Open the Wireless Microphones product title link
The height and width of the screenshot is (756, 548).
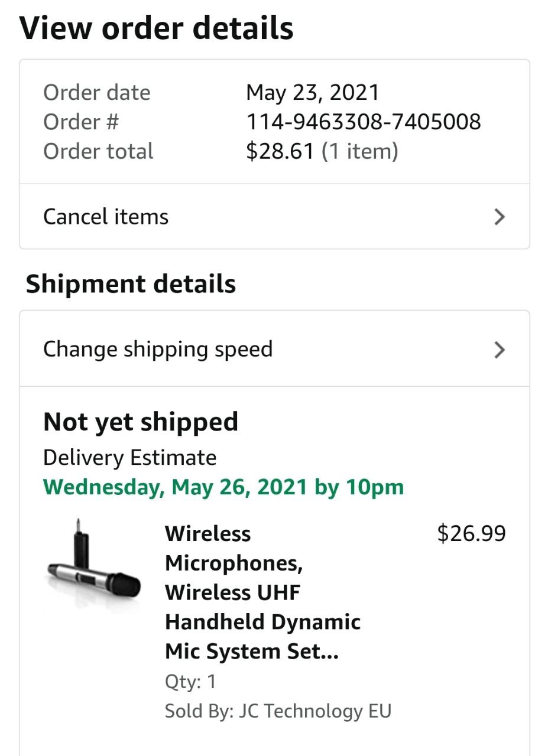262,592
